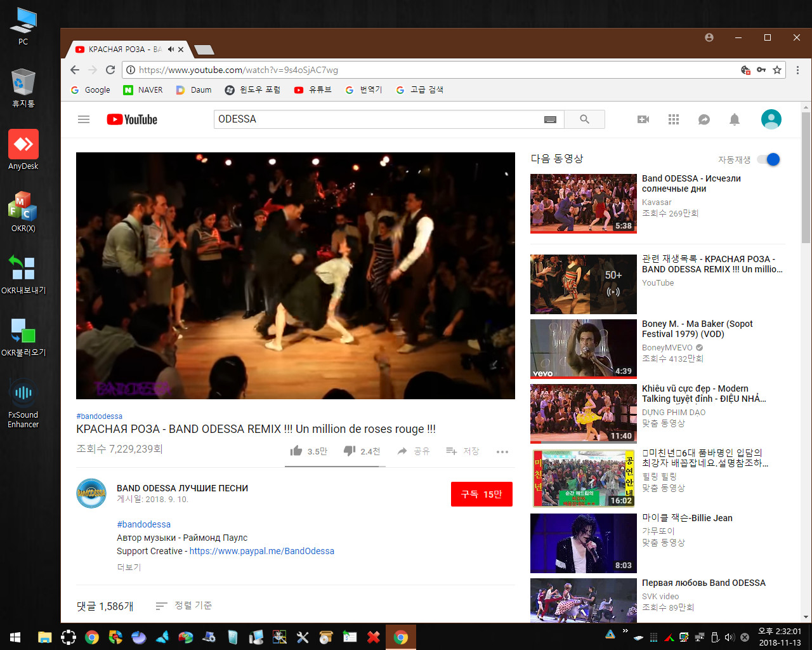The image size is (812, 650).
Task: Open the 휴지통 recycle bin desktop icon
Action: pyautogui.click(x=23, y=88)
